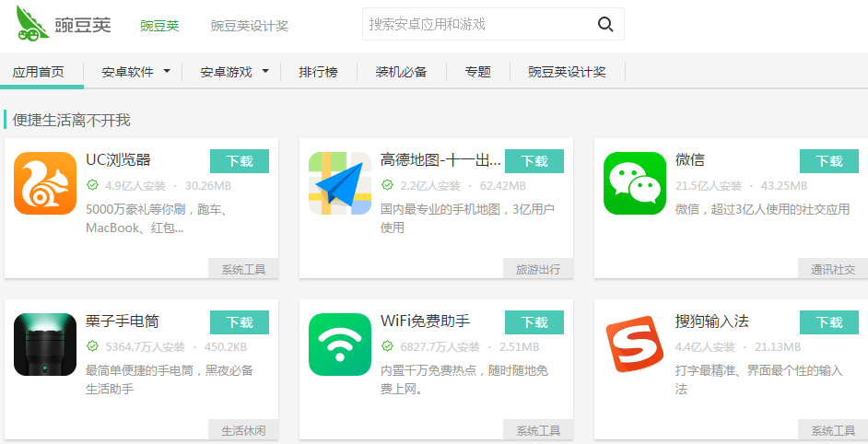Image resolution: width=868 pixels, height=444 pixels.
Task: Click the search magnifier icon
Action: [x=605, y=24]
